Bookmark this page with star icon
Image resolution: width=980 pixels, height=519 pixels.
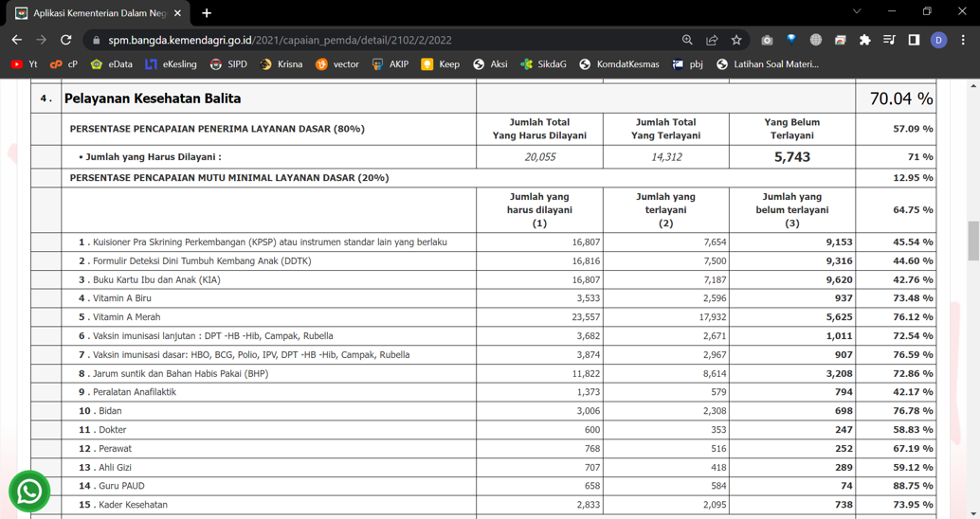[x=736, y=40]
